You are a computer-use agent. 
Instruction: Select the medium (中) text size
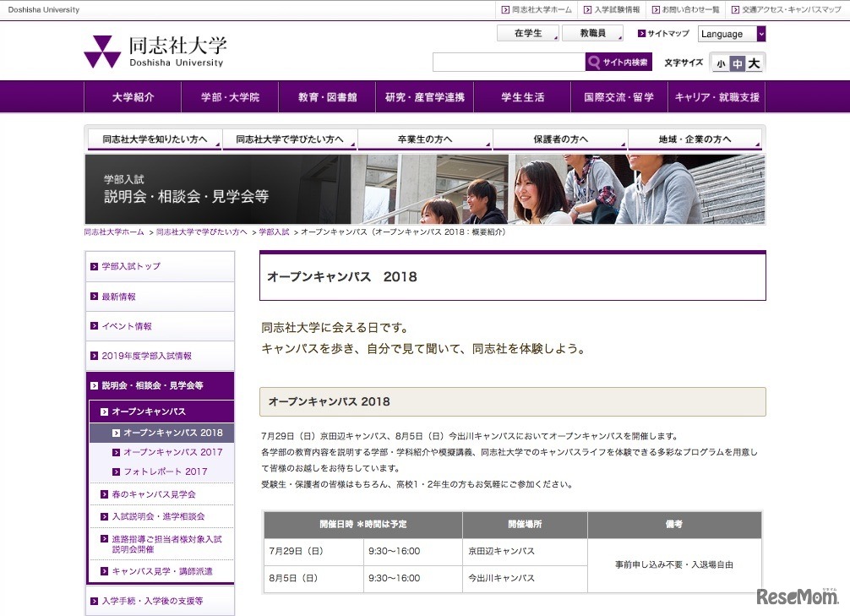click(737, 63)
